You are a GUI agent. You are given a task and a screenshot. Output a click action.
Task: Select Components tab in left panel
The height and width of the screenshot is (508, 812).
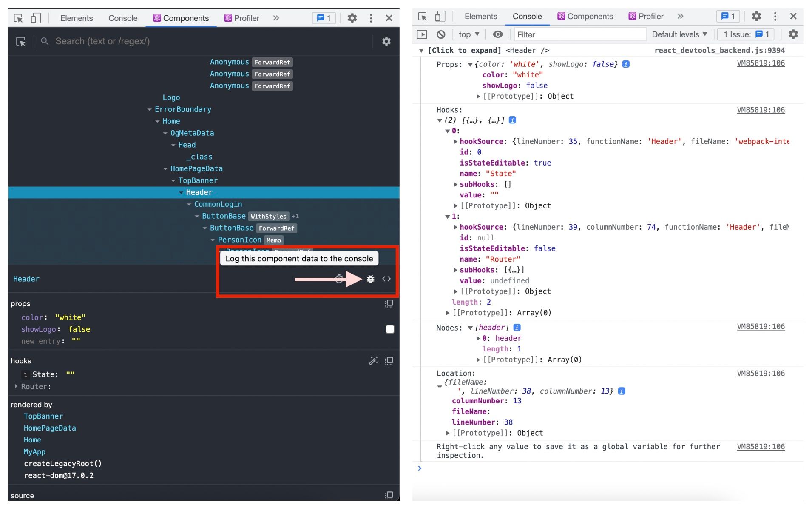point(181,18)
